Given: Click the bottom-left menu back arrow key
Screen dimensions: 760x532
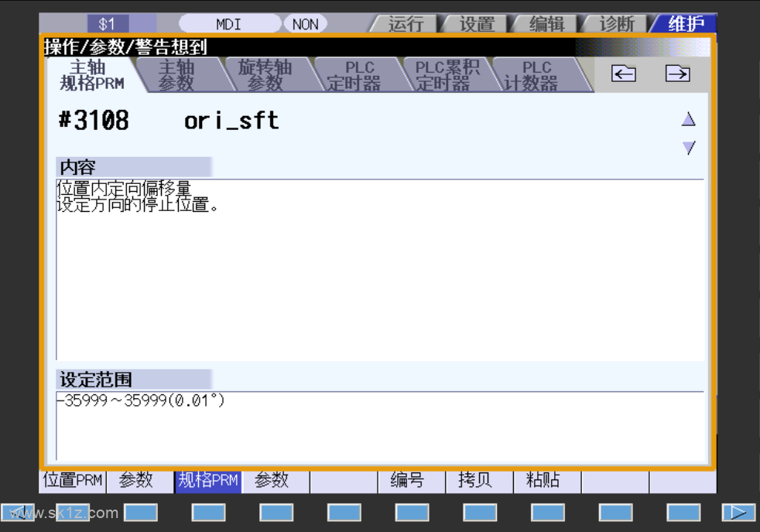Looking at the screenshot, I should tap(18, 512).
